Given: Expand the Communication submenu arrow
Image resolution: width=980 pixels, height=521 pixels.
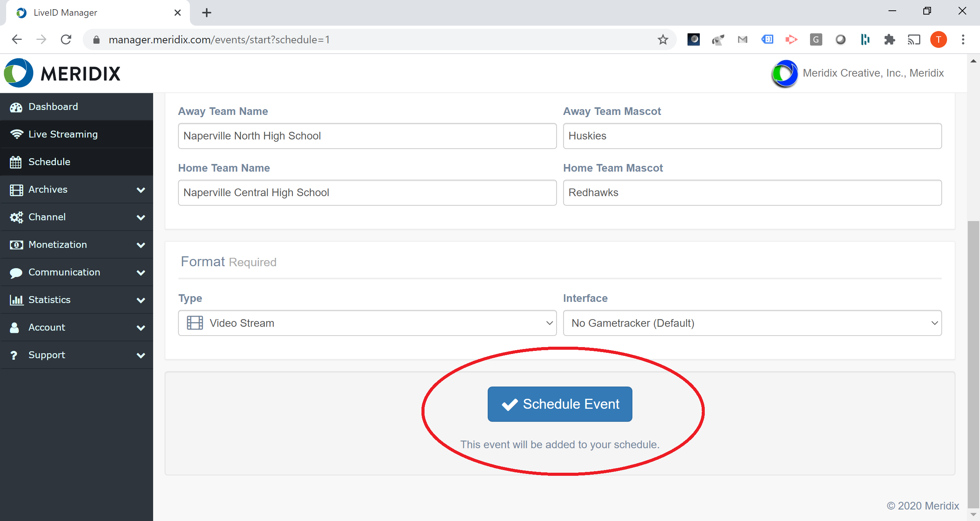Looking at the screenshot, I should click(141, 272).
